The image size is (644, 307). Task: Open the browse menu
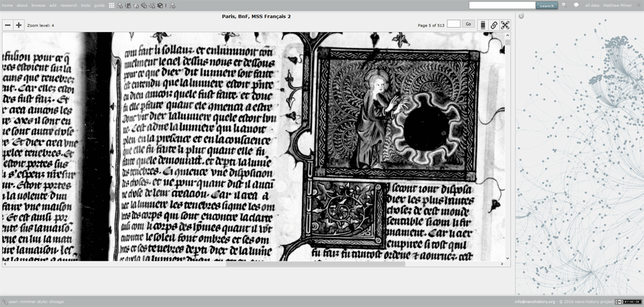pyautogui.click(x=38, y=5)
